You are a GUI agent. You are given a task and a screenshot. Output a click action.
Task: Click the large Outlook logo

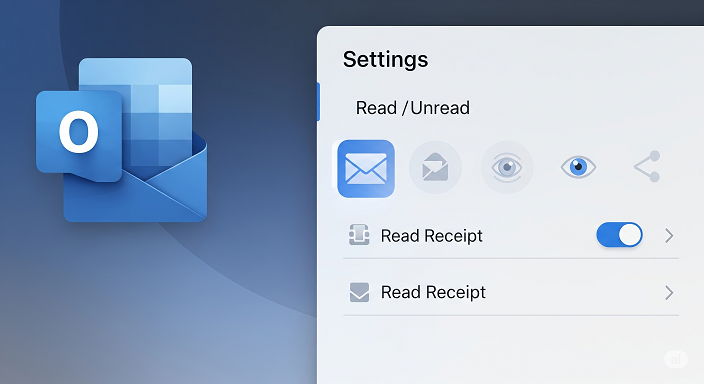121,140
